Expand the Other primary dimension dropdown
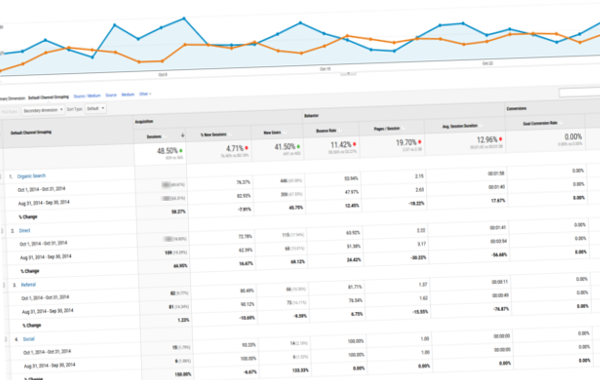The height and width of the screenshot is (380, 600). pyautogui.click(x=145, y=94)
